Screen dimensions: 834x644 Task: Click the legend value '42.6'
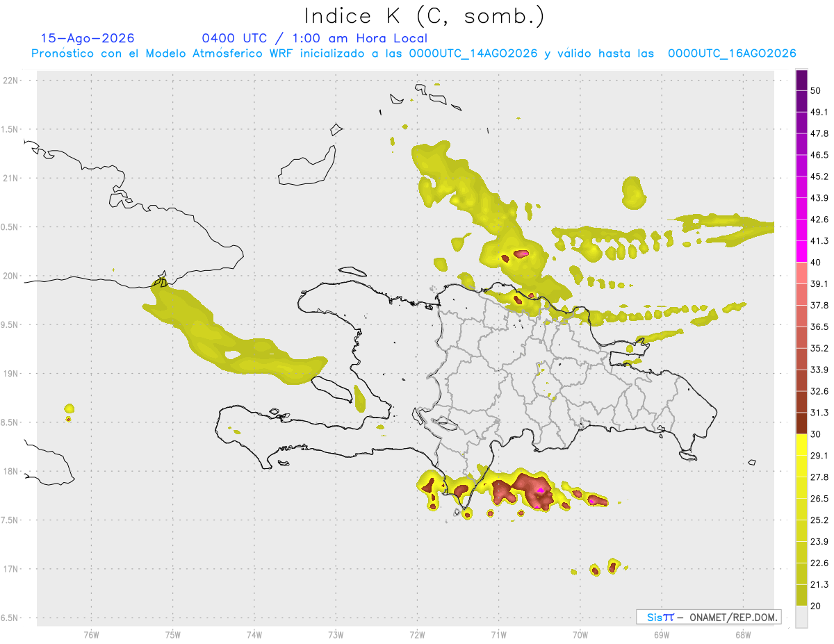pos(819,220)
